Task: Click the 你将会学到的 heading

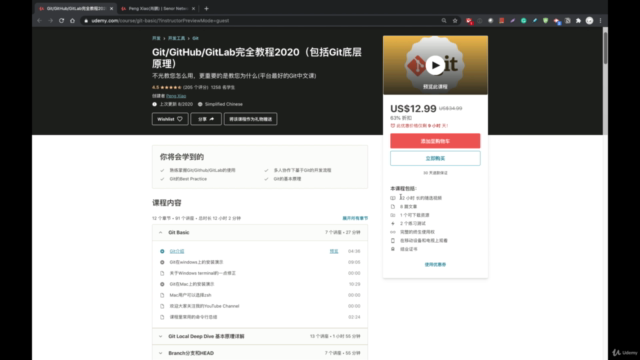Action: coord(182,157)
